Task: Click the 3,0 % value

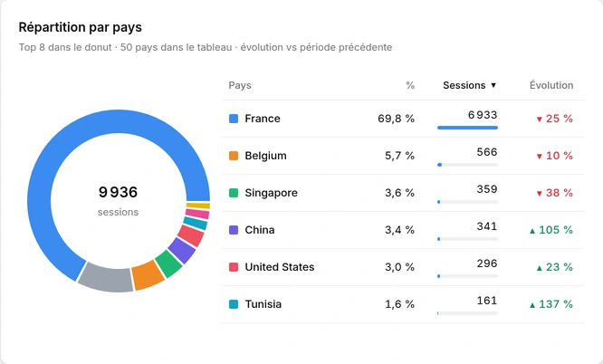Action: (400, 267)
